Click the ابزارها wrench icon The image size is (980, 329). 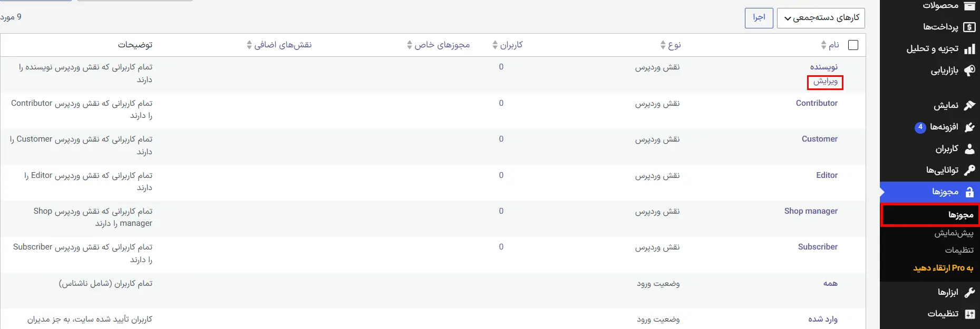[x=969, y=292]
